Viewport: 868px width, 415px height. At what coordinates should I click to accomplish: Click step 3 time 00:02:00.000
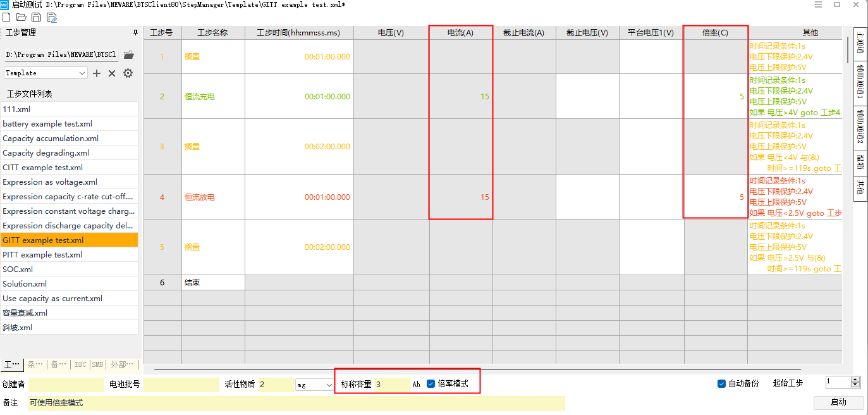coord(327,147)
